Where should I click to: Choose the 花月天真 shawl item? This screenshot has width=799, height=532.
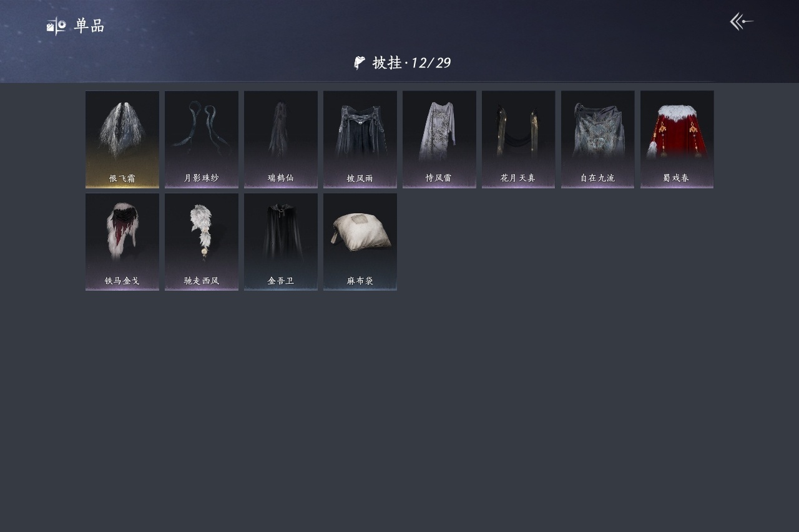pos(518,139)
